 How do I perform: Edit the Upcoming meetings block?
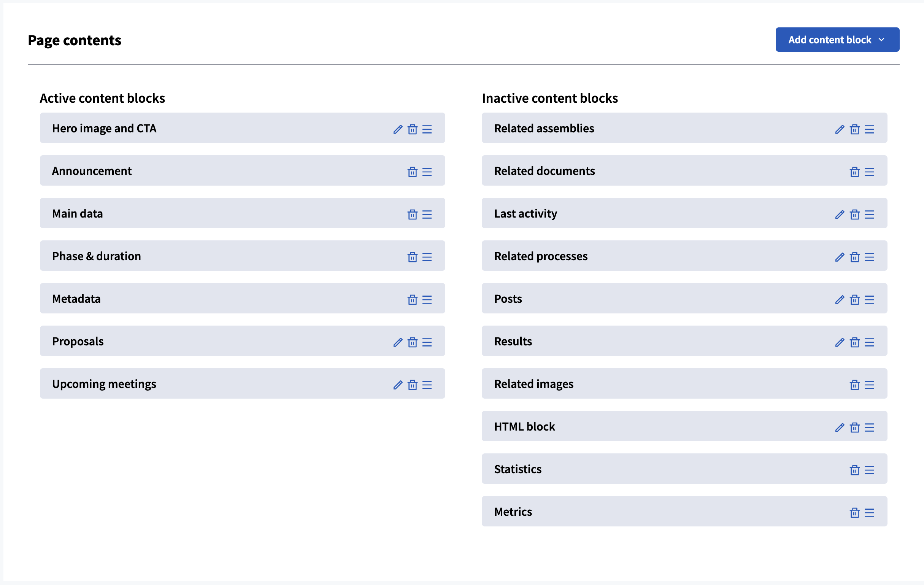click(x=397, y=385)
